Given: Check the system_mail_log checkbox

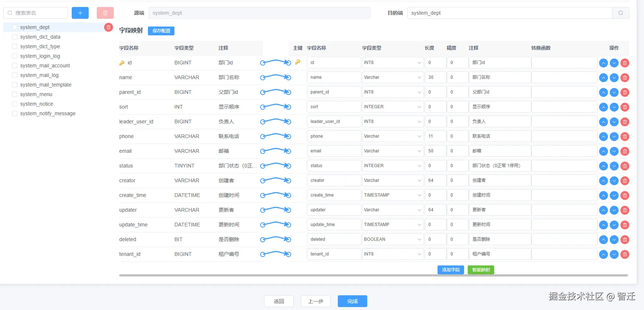Looking at the screenshot, I should (x=15, y=75).
